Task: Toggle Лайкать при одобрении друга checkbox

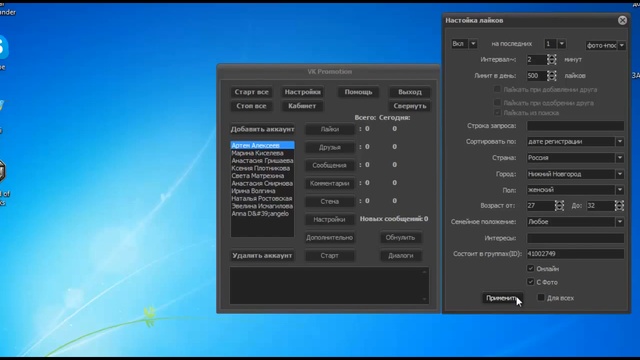Action: pyautogui.click(x=497, y=102)
